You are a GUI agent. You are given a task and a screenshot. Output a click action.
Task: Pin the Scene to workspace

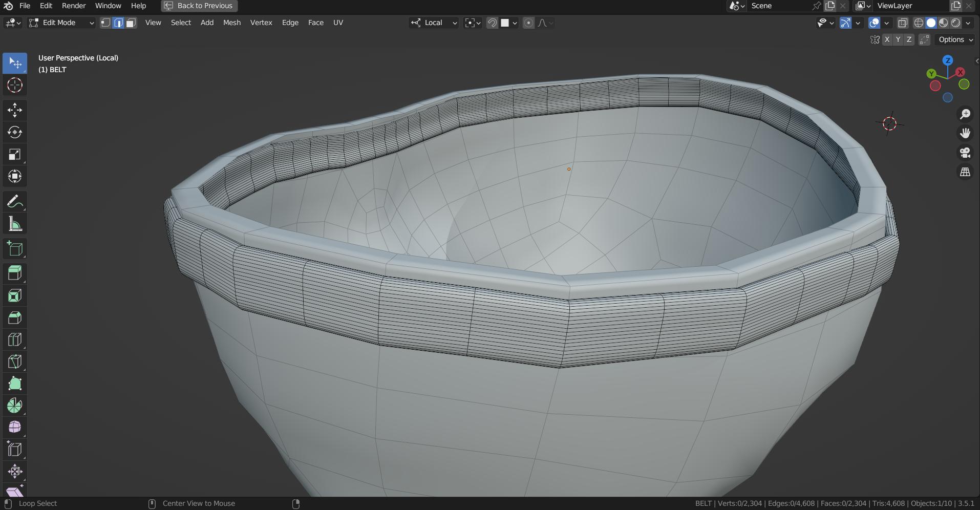pyautogui.click(x=817, y=6)
